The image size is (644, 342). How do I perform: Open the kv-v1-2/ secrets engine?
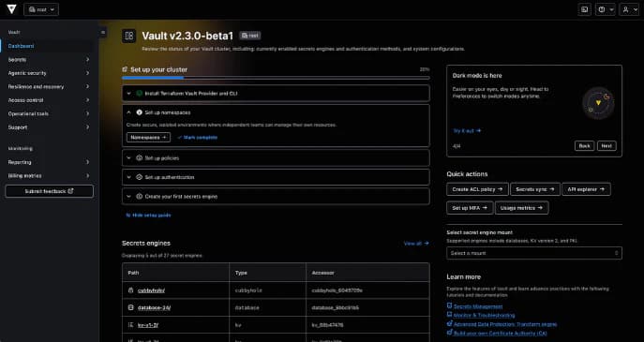tap(148, 325)
